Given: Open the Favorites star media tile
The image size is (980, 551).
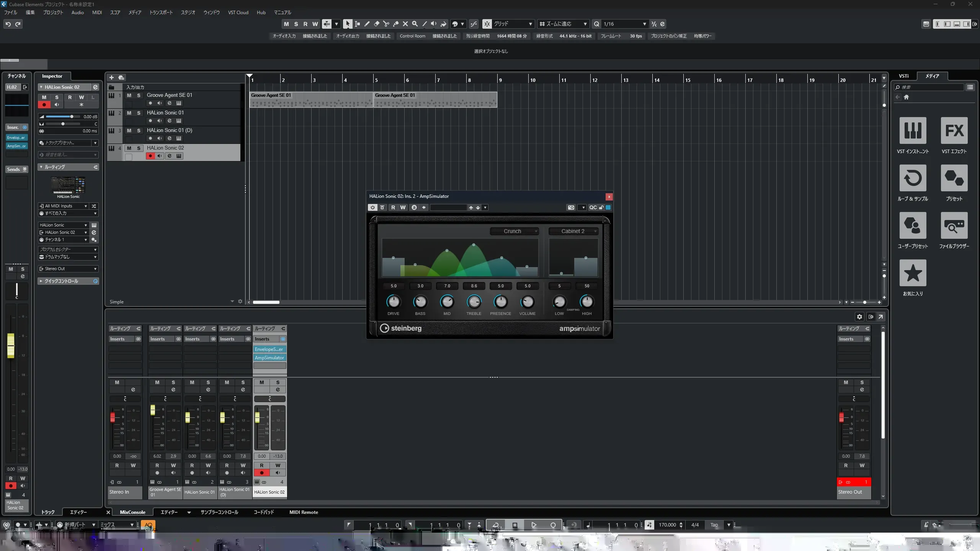Looking at the screenshot, I should tap(913, 273).
